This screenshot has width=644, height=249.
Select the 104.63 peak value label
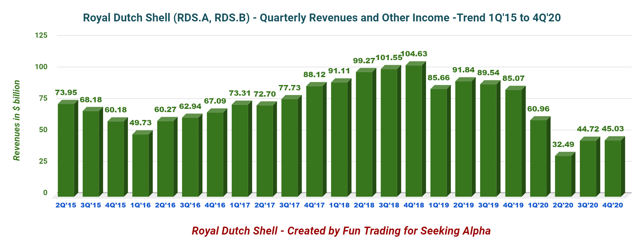(x=414, y=54)
